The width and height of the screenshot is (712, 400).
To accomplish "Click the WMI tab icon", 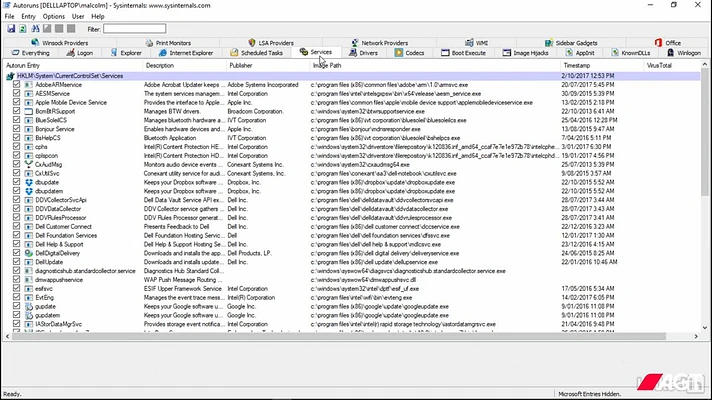I will point(469,43).
